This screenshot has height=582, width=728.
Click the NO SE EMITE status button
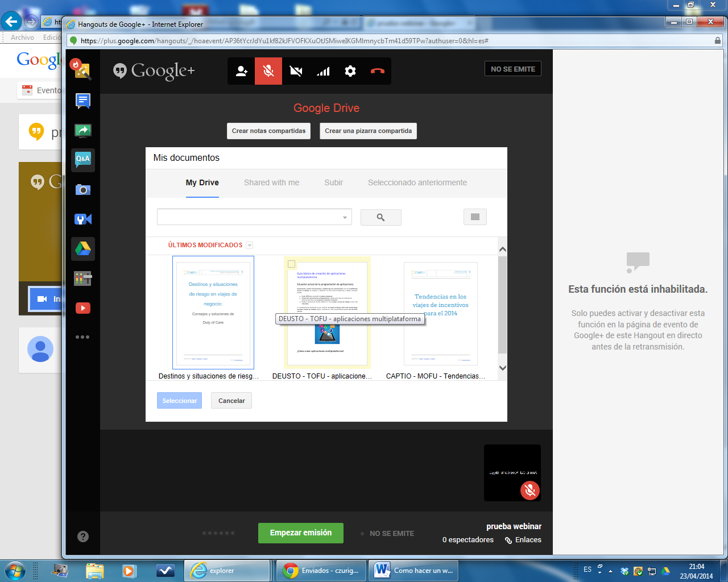pyautogui.click(x=513, y=69)
